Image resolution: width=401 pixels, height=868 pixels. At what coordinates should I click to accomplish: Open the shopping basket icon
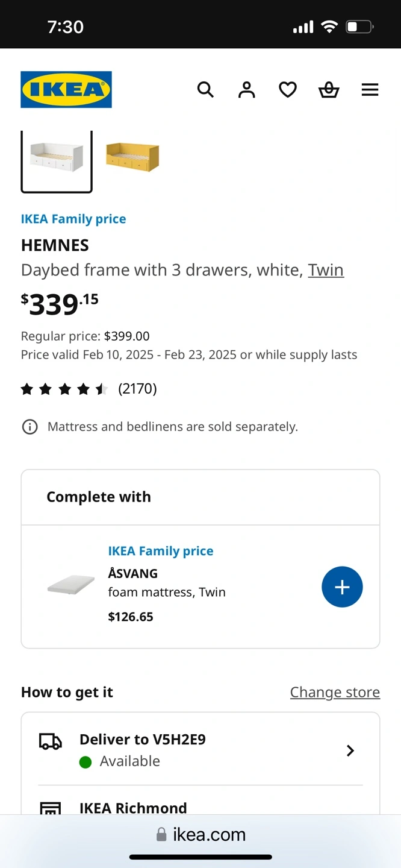pos(329,90)
